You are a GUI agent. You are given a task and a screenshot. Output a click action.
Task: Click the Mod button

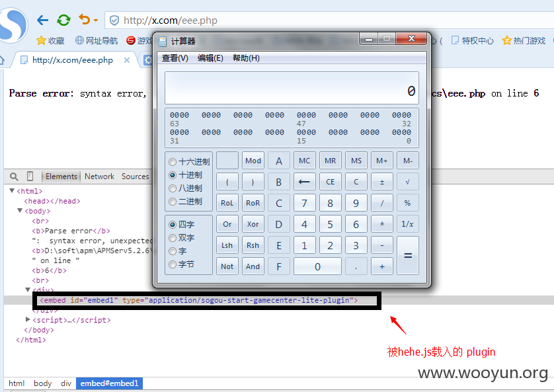[253, 161]
